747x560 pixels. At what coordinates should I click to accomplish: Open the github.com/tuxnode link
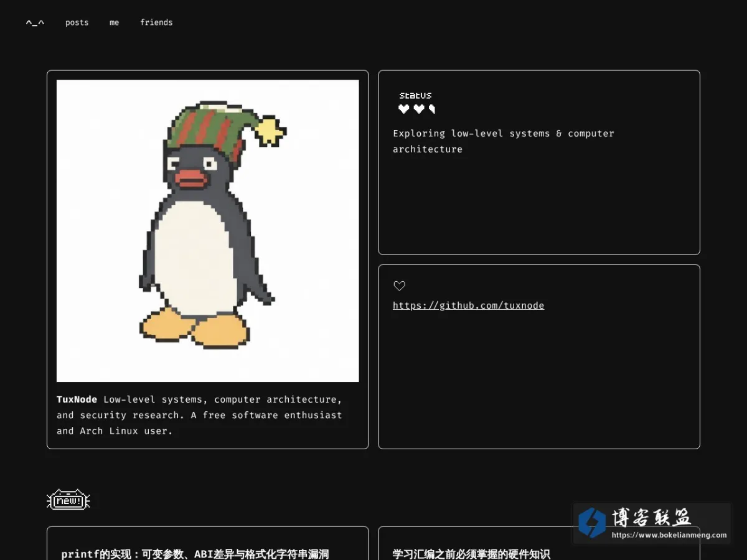(468, 306)
